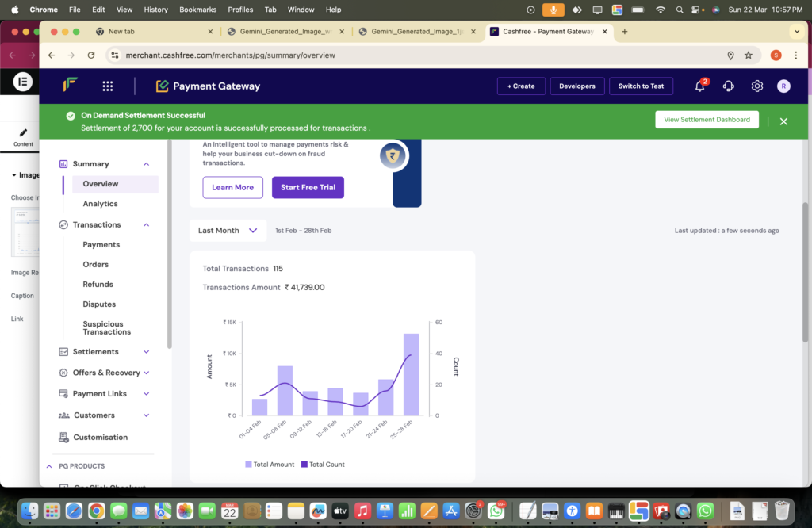
Task: Click View Settlement Dashboard button
Action: [707, 120]
